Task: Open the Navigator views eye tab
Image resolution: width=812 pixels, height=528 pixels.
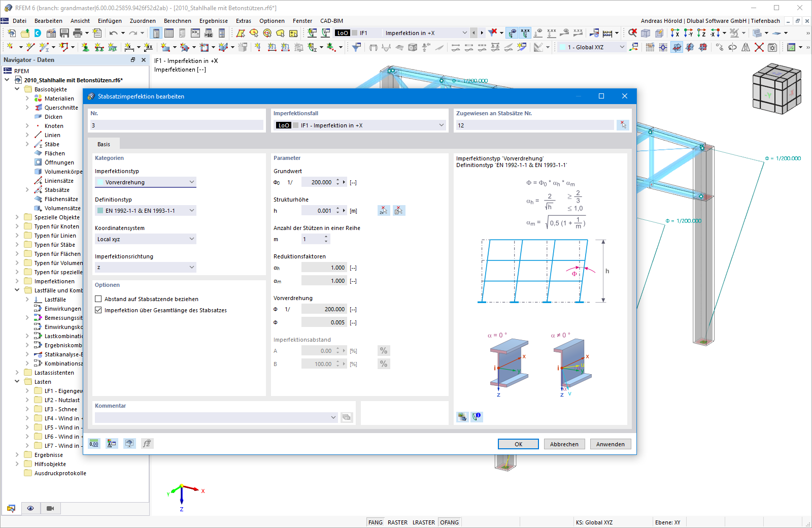Action: pyautogui.click(x=30, y=508)
